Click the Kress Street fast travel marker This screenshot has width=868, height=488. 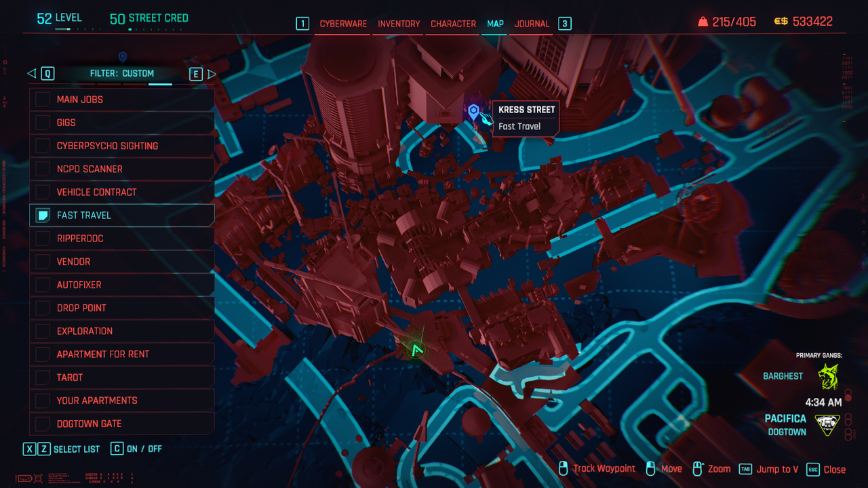coord(473,111)
